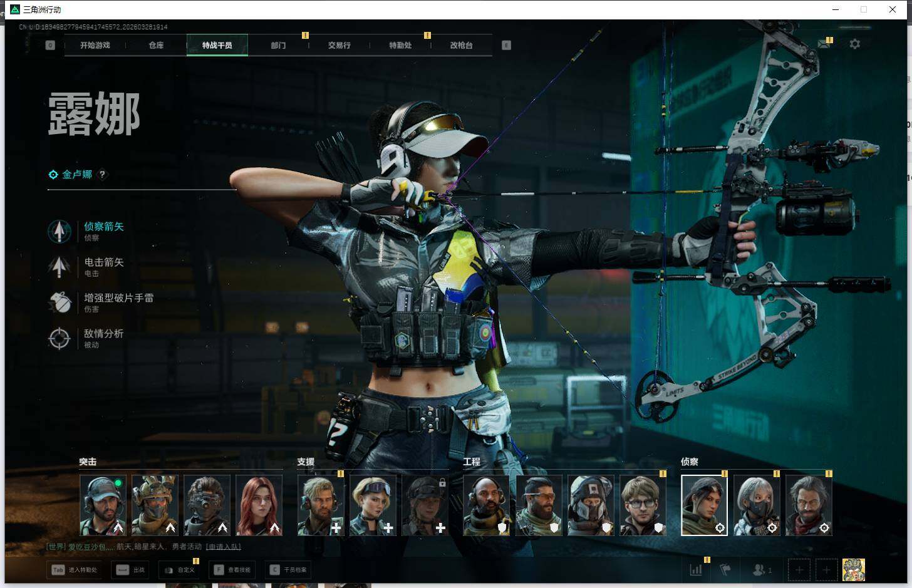Screen dimensions: 912x588
Task: Click the Q key previous-tab icon
Action: tap(50, 45)
